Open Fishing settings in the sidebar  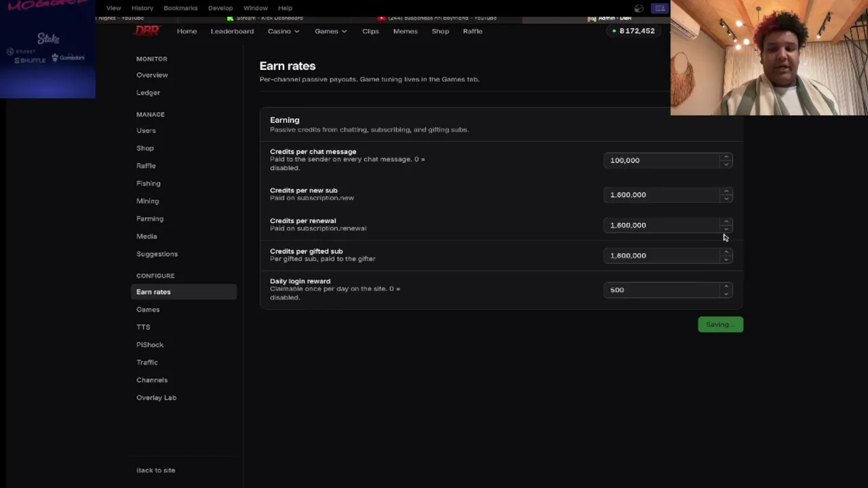coord(149,184)
